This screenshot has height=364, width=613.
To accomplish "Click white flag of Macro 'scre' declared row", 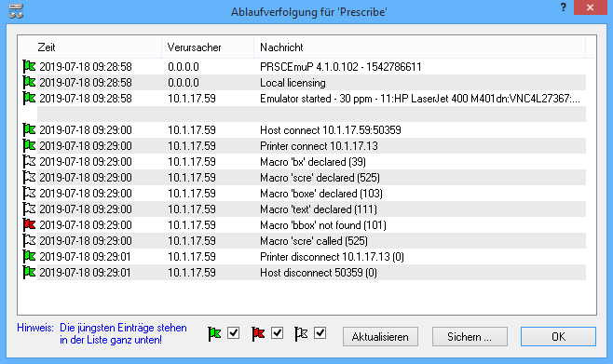I will [x=29, y=177].
